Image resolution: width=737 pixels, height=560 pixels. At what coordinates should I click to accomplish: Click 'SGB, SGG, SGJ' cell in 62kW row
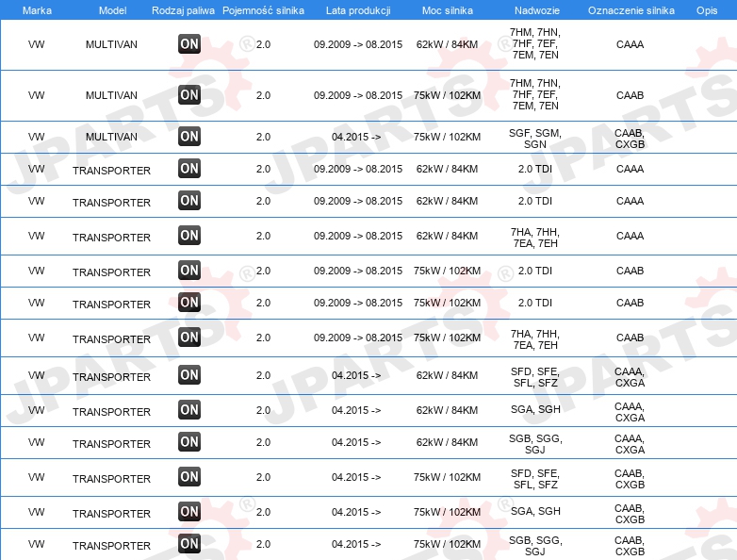[x=535, y=444]
